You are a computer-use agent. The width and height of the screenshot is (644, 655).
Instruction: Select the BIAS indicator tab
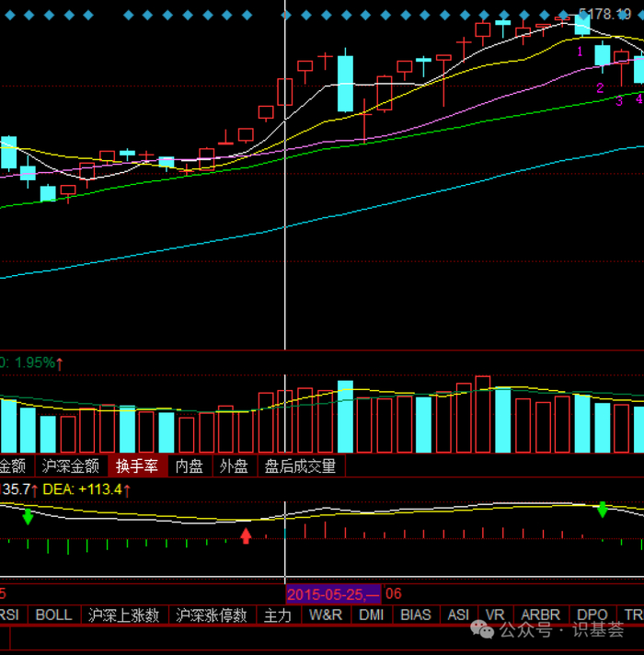click(x=416, y=615)
